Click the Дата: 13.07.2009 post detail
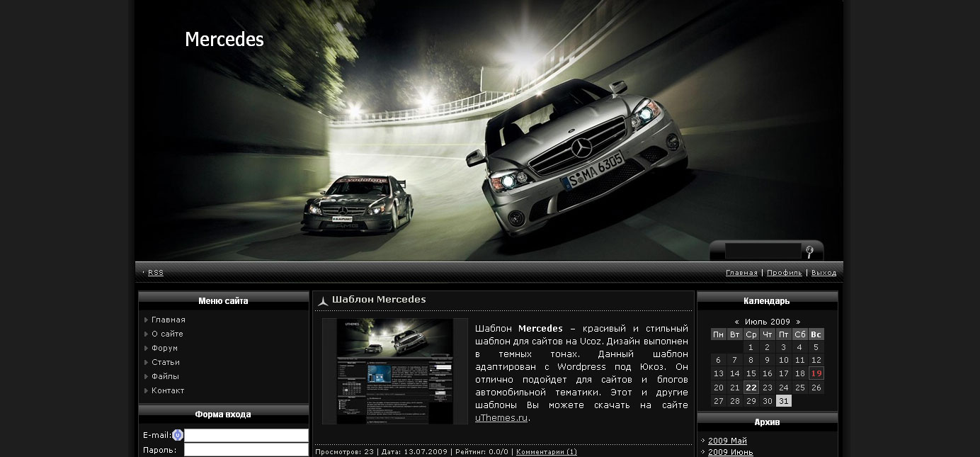 pos(414,451)
